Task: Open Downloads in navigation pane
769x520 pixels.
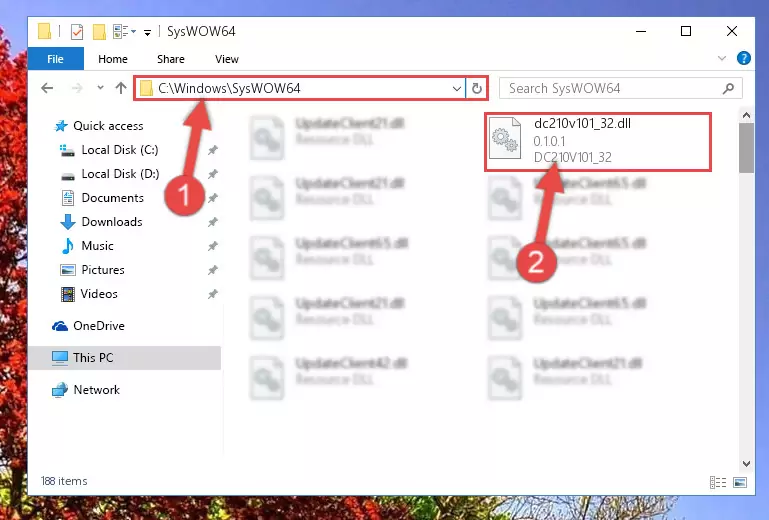Action: (112, 222)
